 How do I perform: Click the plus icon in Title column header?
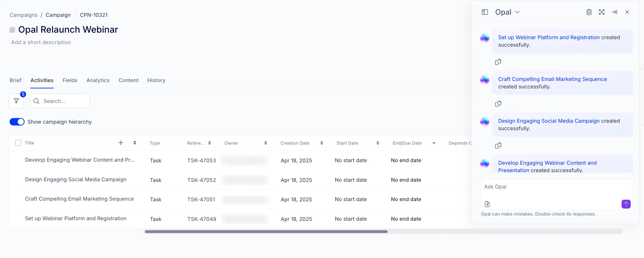[x=121, y=143]
